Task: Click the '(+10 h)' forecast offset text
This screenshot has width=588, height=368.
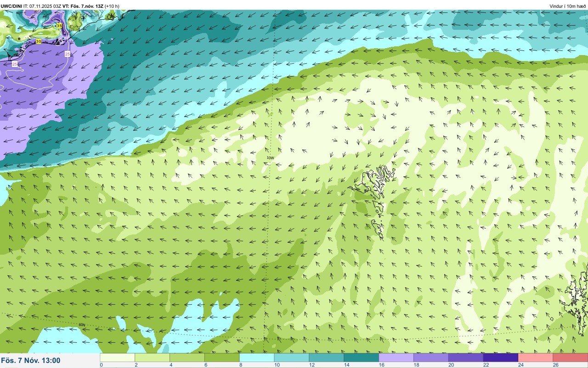Action: click(x=112, y=6)
